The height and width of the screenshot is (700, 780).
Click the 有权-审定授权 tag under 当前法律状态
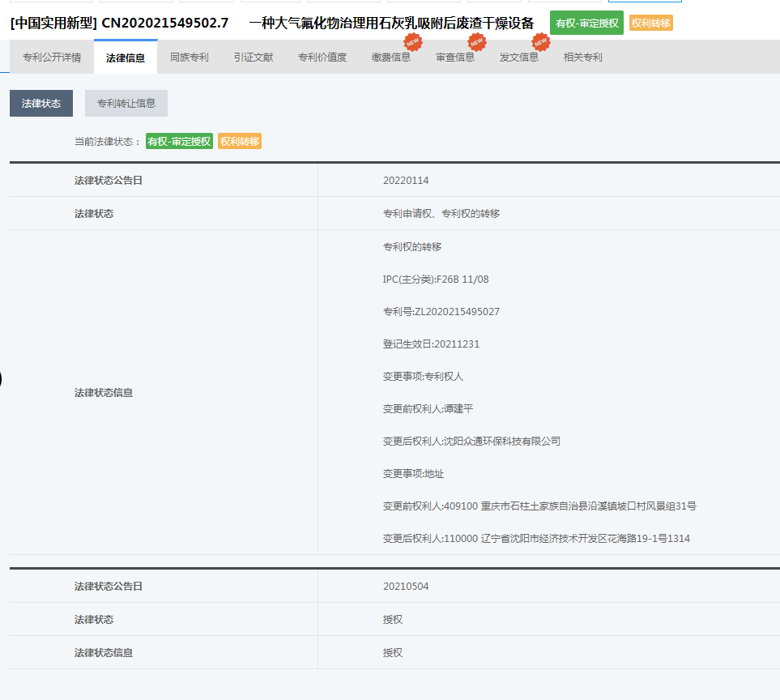[179, 142]
